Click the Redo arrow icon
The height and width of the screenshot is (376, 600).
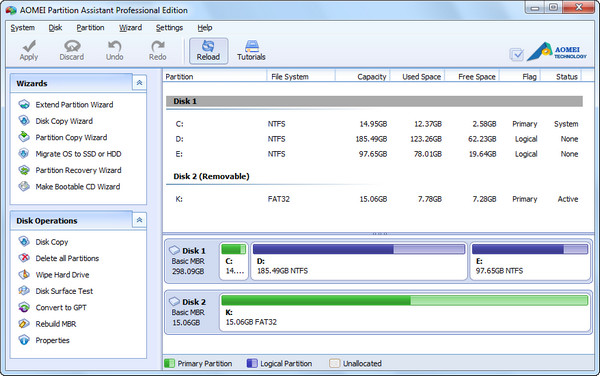[x=158, y=46]
